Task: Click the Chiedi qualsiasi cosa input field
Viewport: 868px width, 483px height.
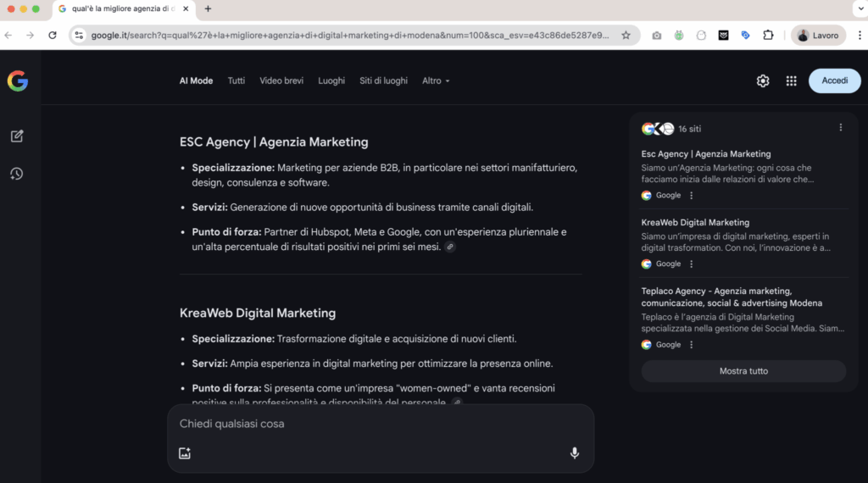Action: 381,424
